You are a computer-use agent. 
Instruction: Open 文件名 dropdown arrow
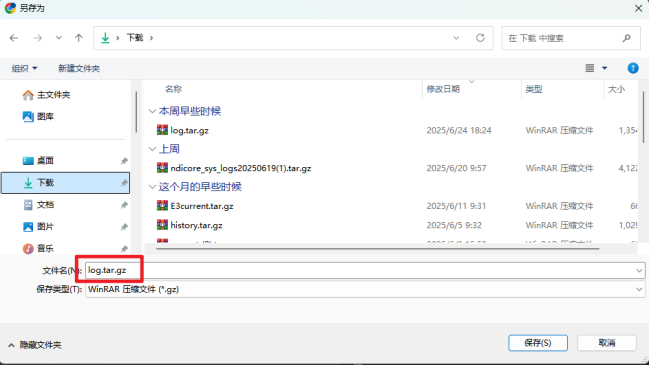[x=639, y=270]
